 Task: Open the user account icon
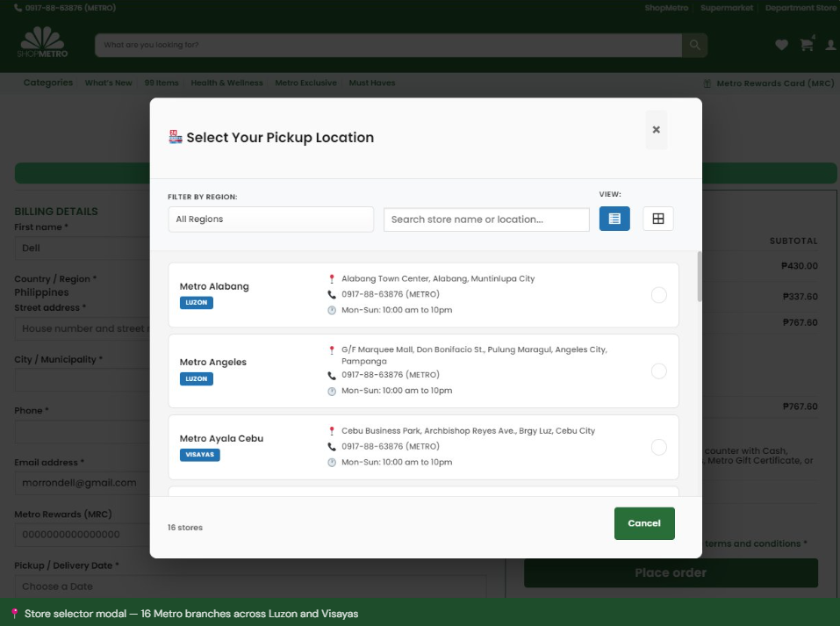pos(831,45)
